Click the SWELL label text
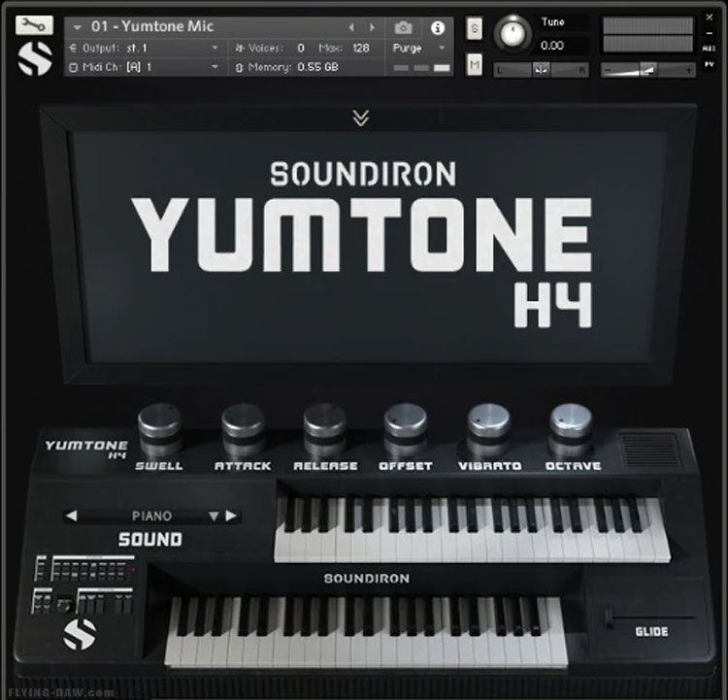 [159, 466]
